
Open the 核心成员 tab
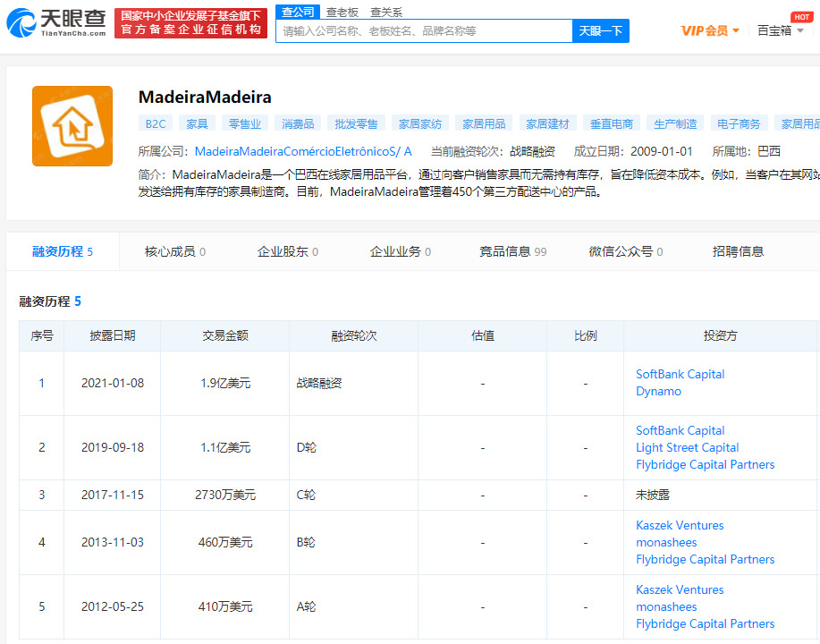tap(175, 251)
